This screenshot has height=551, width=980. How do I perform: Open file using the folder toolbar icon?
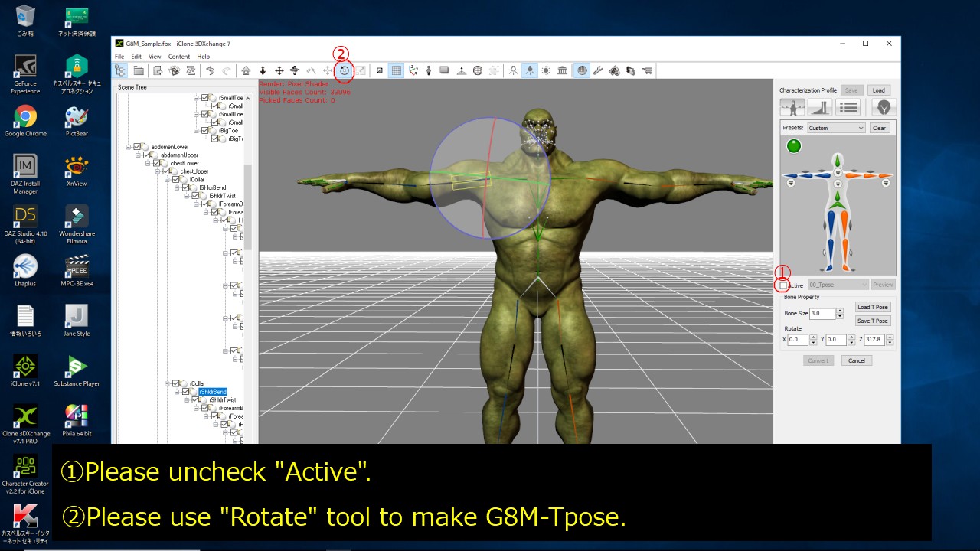tap(139, 71)
